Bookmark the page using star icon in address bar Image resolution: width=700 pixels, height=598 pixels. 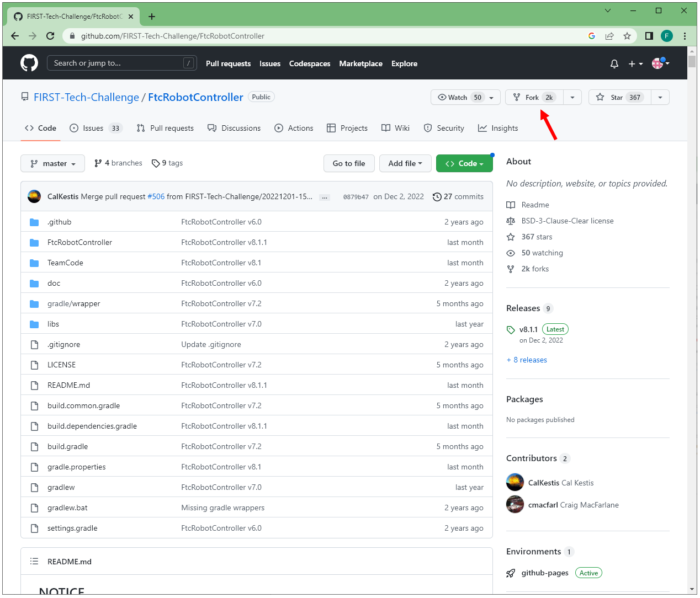point(627,36)
